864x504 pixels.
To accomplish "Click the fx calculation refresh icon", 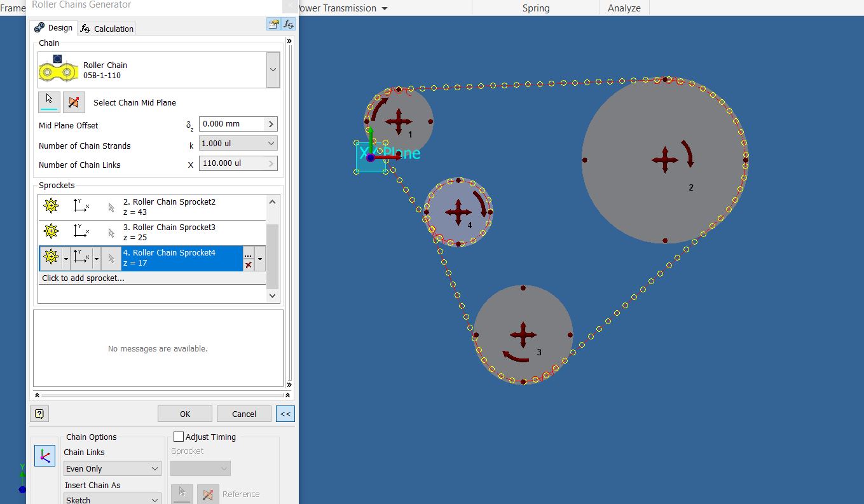I will [289, 24].
